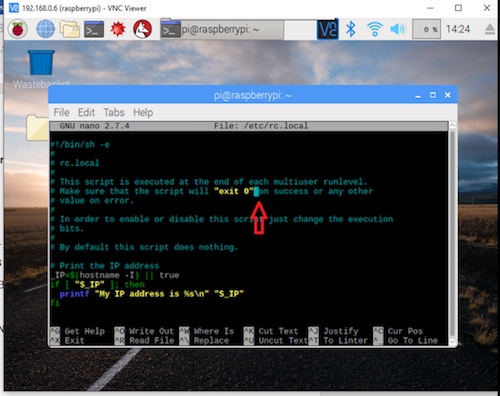Click the "Cut Text" nano shortcut
Viewport: 500px width, 396px height.
(278, 331)
